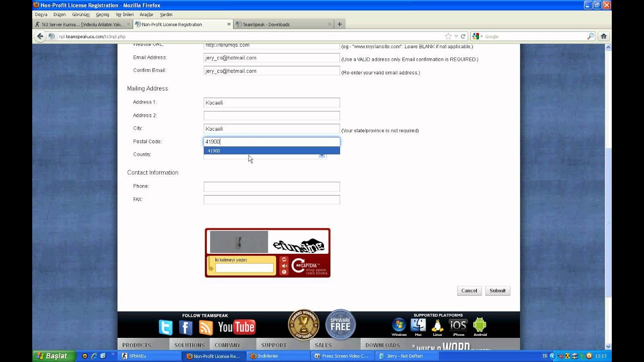Click the Award Winning Software badge
644x362 pixels.
coord(303,324)
